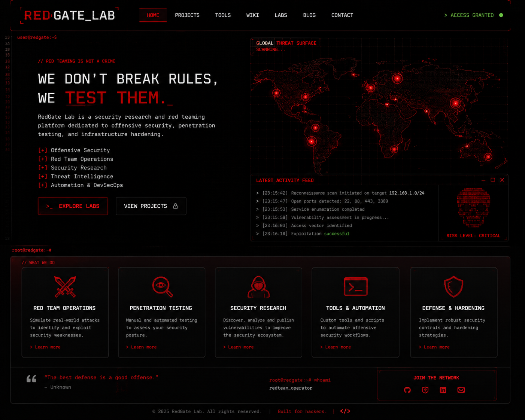Click the RedGate_Lab logo
The width and height of the screenshot is (525, 420).
(69, 15)
